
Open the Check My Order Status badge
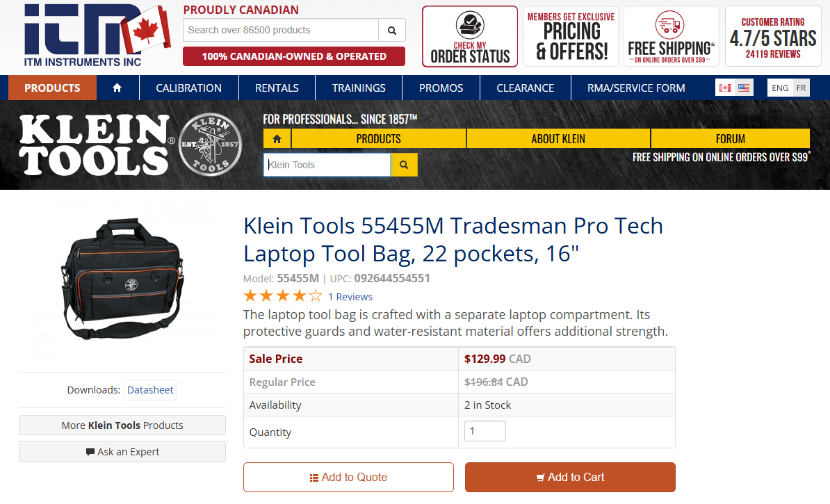click(469, 35)
